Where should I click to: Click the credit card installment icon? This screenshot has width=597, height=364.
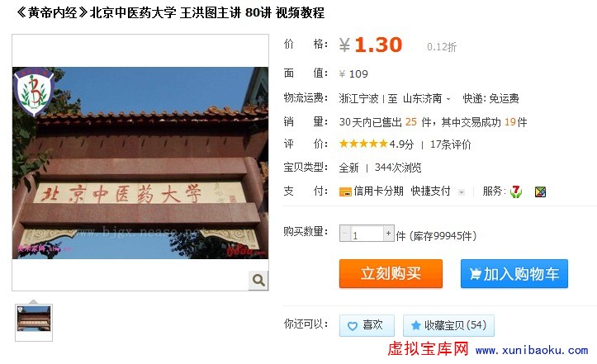click(345, 191)
